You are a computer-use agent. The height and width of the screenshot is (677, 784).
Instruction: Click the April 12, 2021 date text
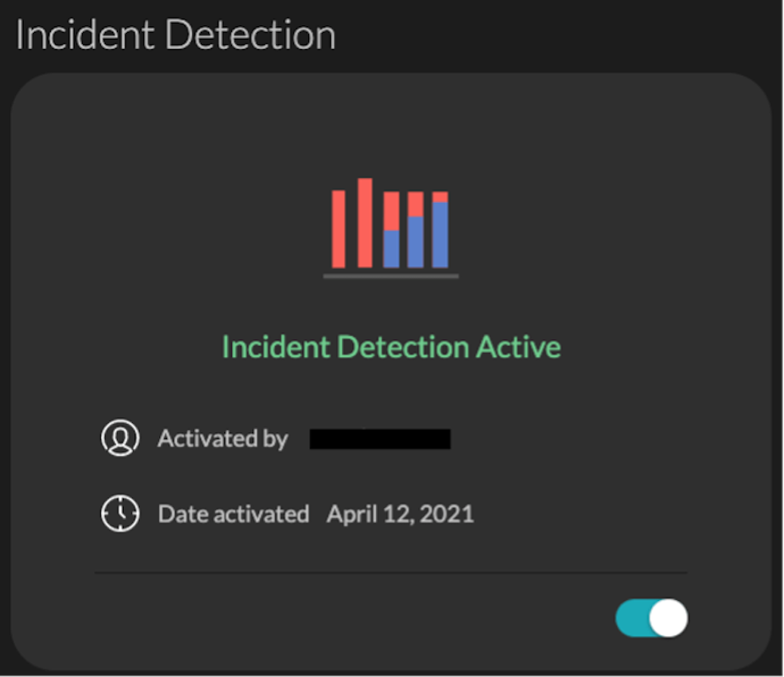400,514
